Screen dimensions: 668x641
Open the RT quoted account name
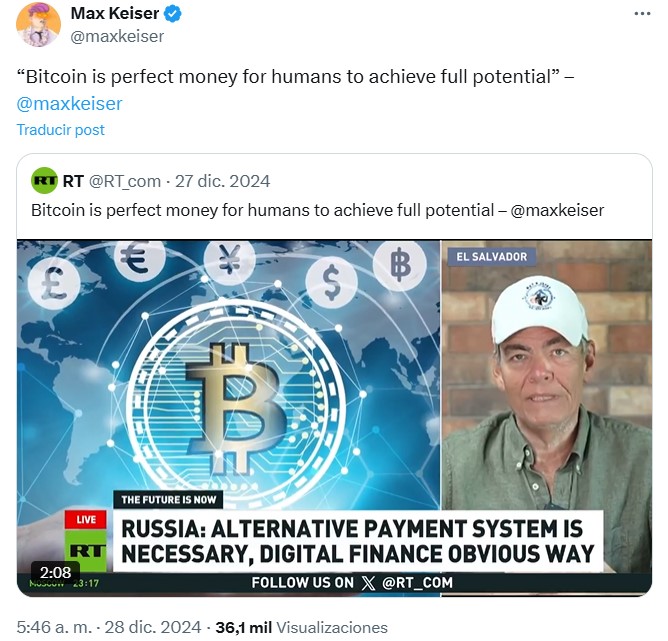tap(73, 181)
